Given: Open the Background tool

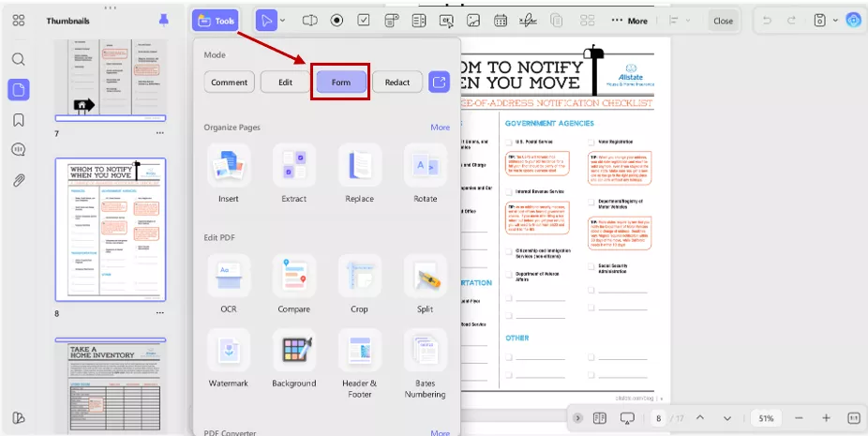Looking at the screenshot, I should [x=294, y=358].
